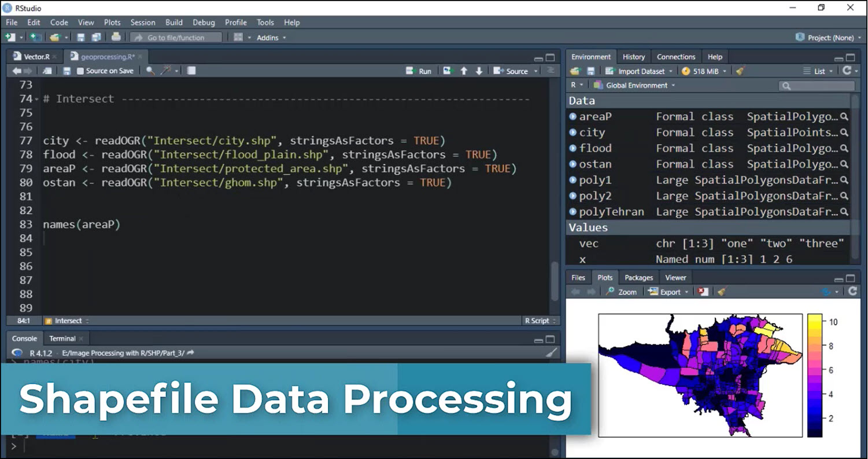868x459 pixels.
Task: Click the Zoom button in Plots pane
Action: click(621, 292)
